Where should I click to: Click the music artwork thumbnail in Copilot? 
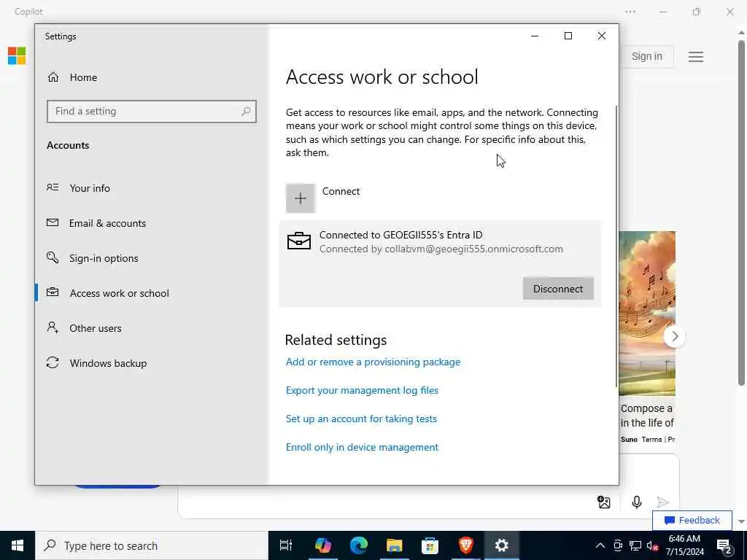point(647,314)
